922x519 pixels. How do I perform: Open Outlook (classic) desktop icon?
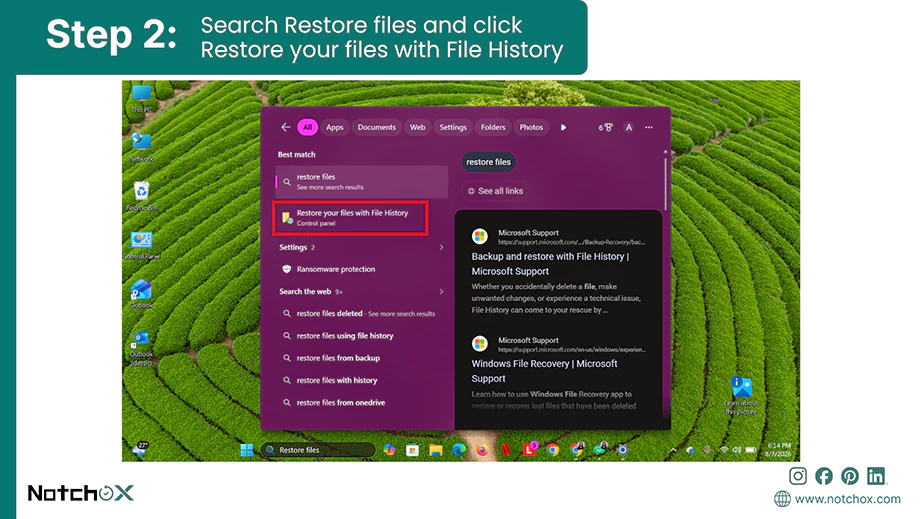141,349
